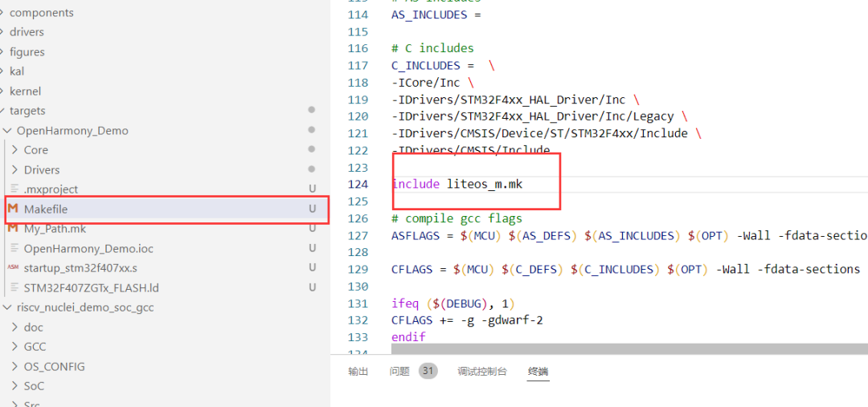
Task: Click the ASM icon of startup_stm32f407xx.s
Action: click(14, 267)
